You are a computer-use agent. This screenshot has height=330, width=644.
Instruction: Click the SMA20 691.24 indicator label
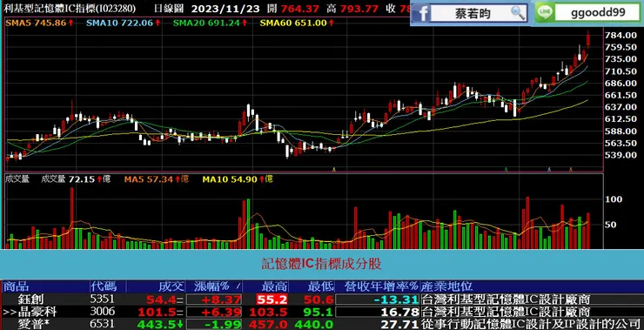pos(211,23)
